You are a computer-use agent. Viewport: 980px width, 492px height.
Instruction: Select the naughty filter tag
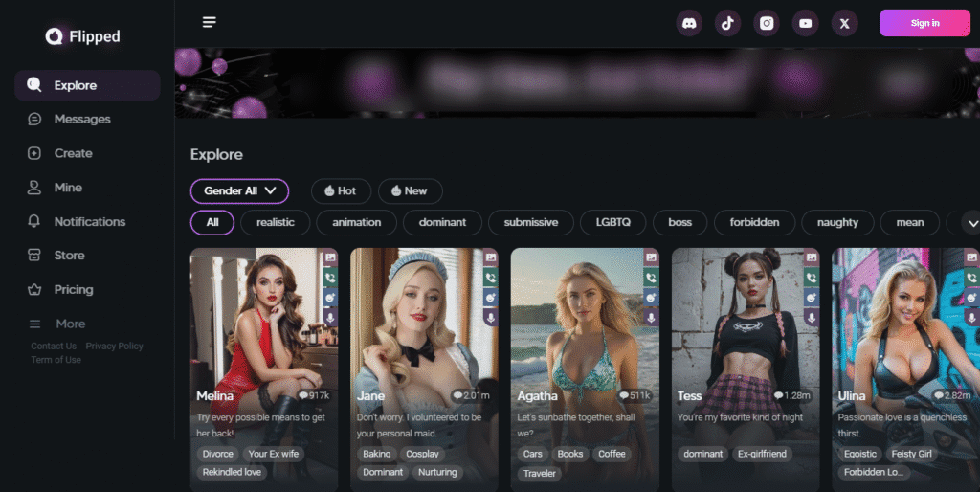pos(837,223)
